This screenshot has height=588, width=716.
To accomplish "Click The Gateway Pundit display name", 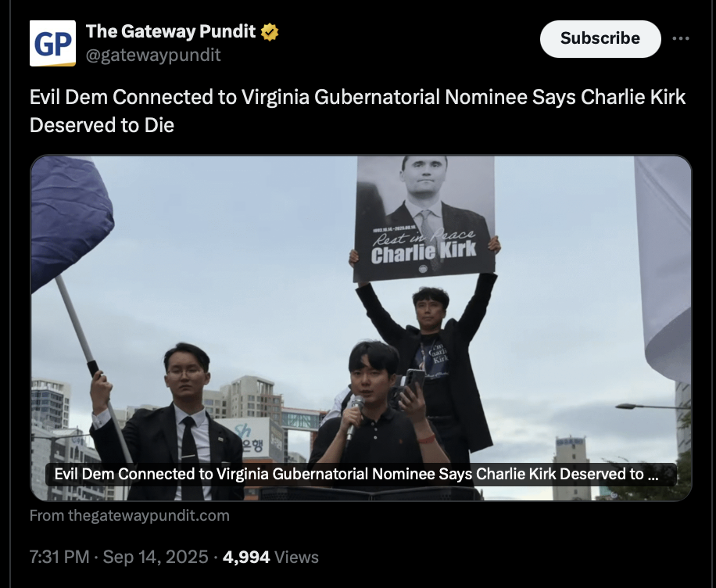I will click(170, 31).
